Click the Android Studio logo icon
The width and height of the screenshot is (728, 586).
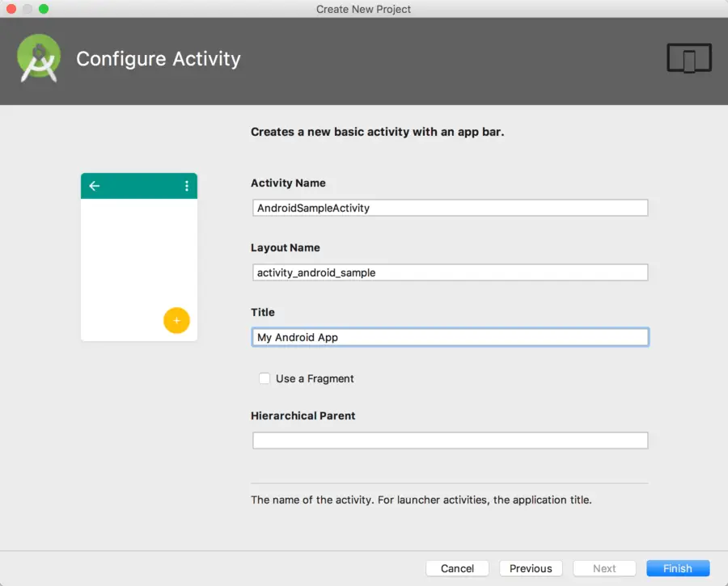point(39,59)
